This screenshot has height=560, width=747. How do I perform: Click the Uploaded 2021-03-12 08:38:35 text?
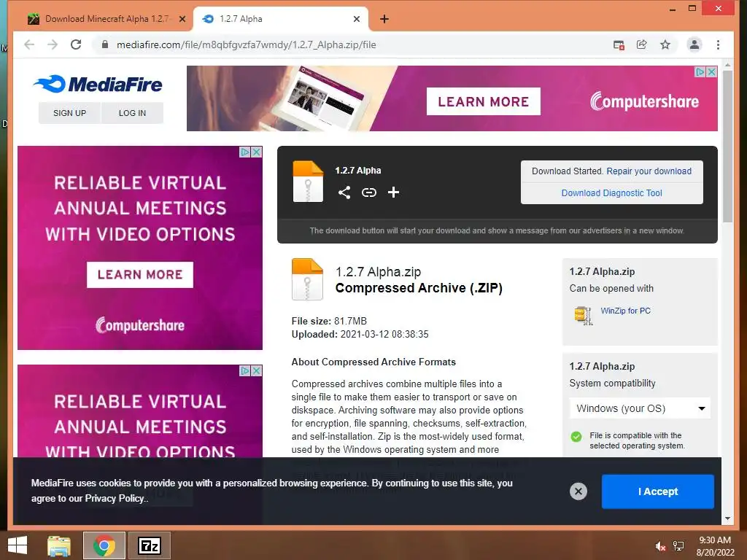click(x=360, y=334)
